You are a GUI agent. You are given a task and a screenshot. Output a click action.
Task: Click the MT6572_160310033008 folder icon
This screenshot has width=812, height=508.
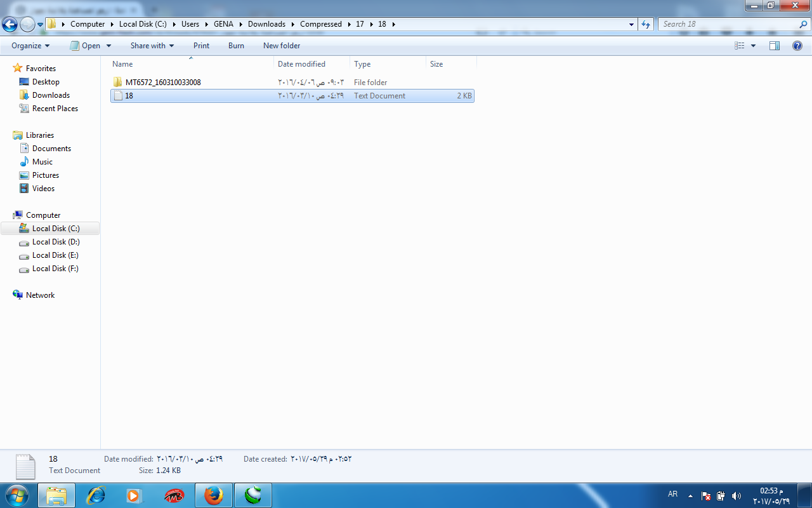(117, 83)
